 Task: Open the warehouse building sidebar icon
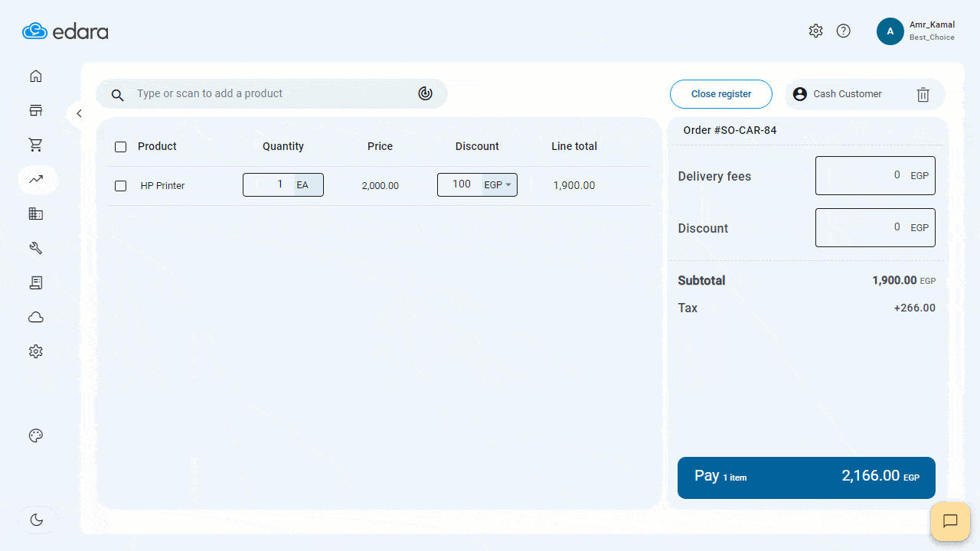(35, 214)
